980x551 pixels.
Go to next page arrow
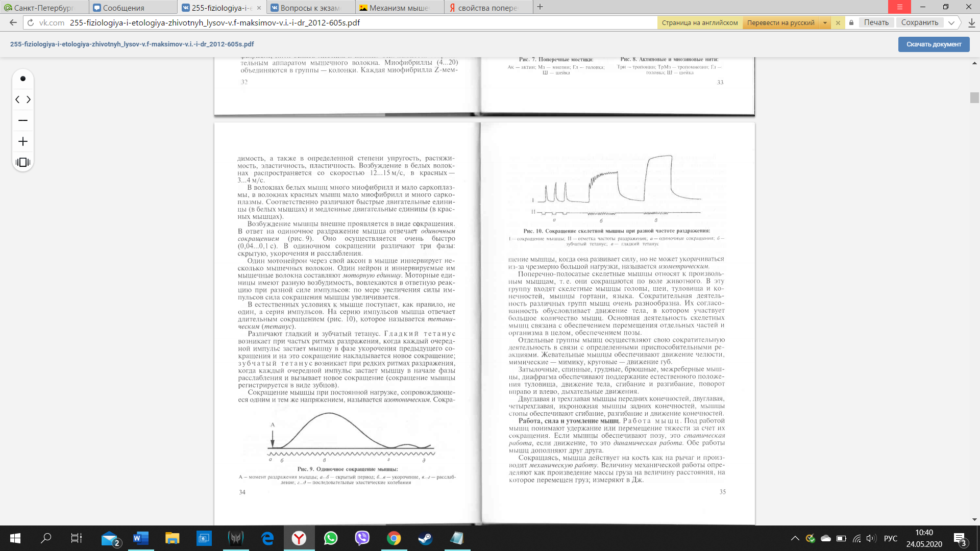[29, 99]
